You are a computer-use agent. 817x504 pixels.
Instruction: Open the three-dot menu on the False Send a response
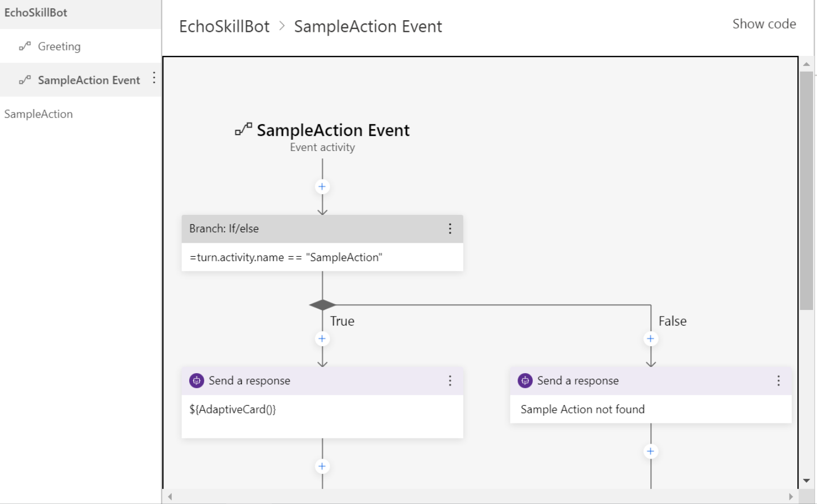point(778,381)
